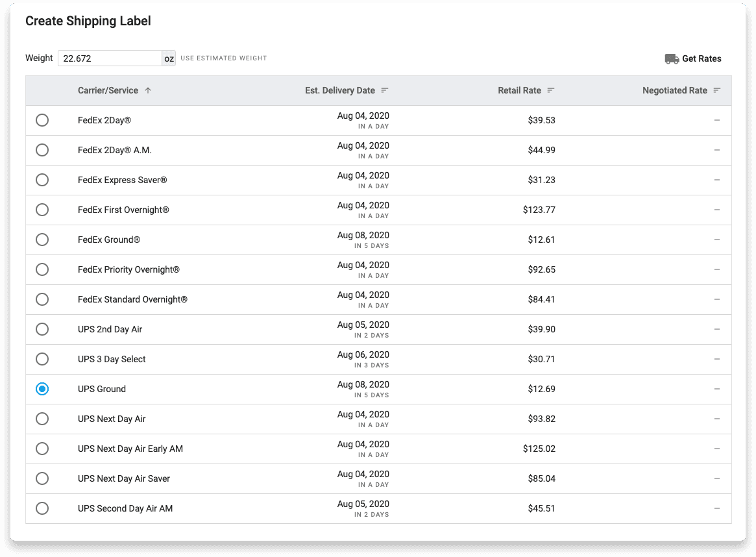Sort by Carrier/Service column header
This screenshot has width=756, height=557.
tap(108, 90)
